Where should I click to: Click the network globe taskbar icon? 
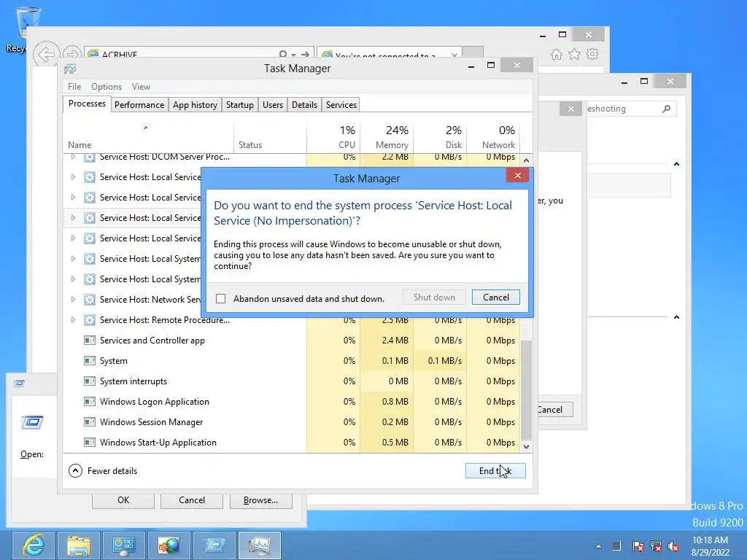169,545
